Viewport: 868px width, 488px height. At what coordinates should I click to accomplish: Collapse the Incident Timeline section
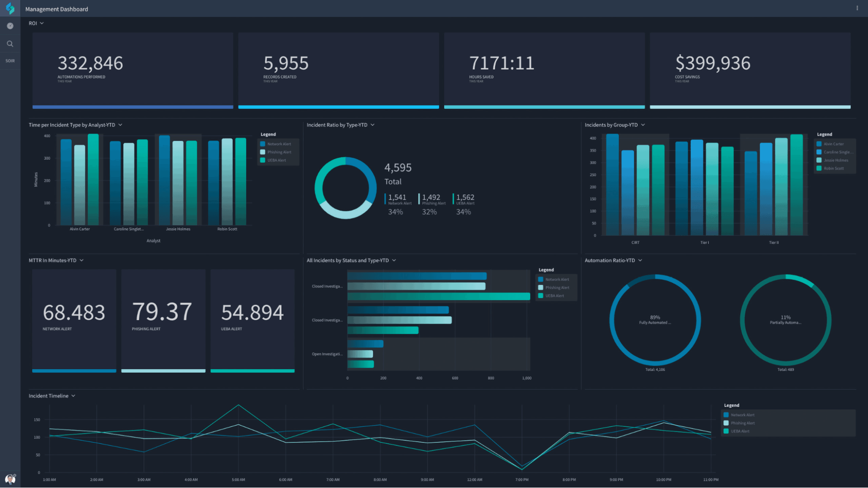[73, 396]
